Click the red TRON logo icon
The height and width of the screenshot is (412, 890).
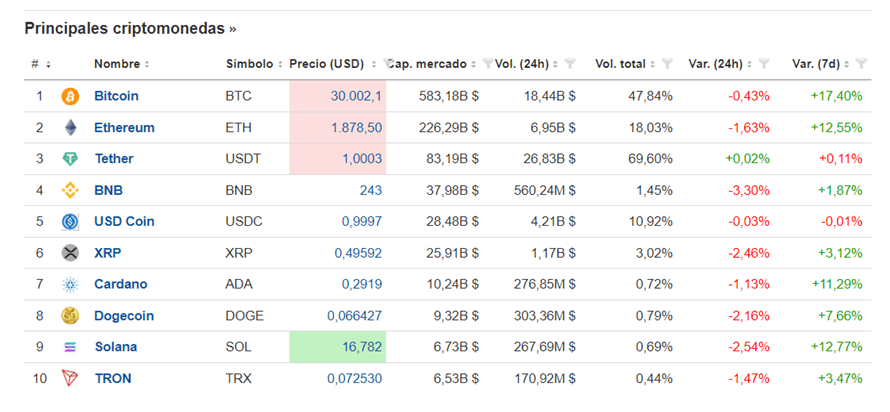click(x=70, y=378)
